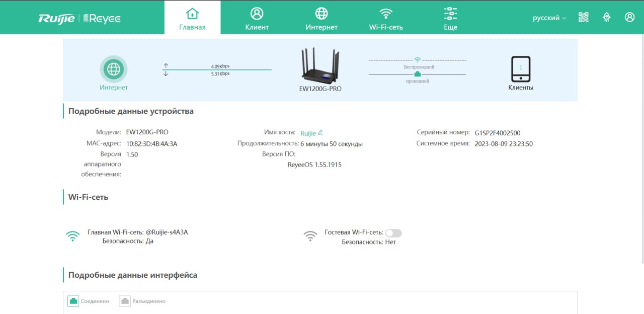Click the hardware version value 1.50
The width and height of the screenshot is (644, 314).
tap(132, 154)
